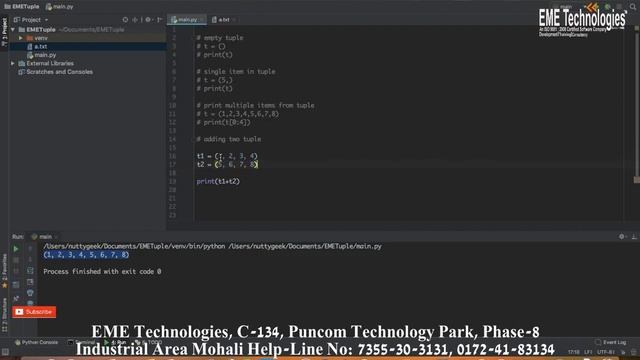Click the print icon in Run panel
The width and height of the screenshot is (640, 360).
[30, 293]
